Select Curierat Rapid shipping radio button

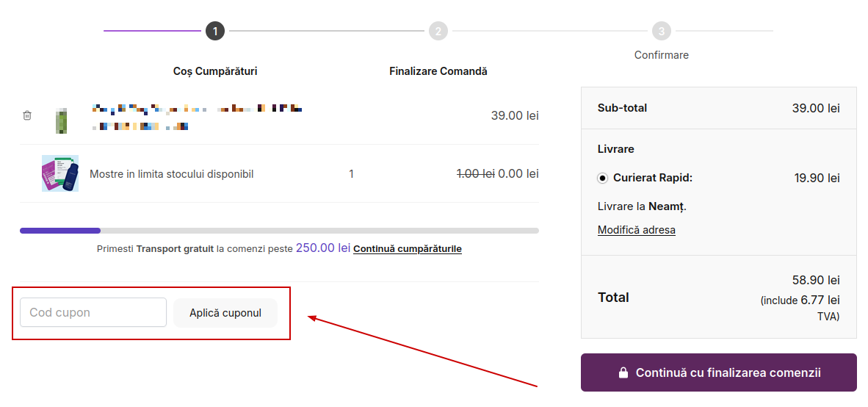pyautogui.click(x=603, y=179)
